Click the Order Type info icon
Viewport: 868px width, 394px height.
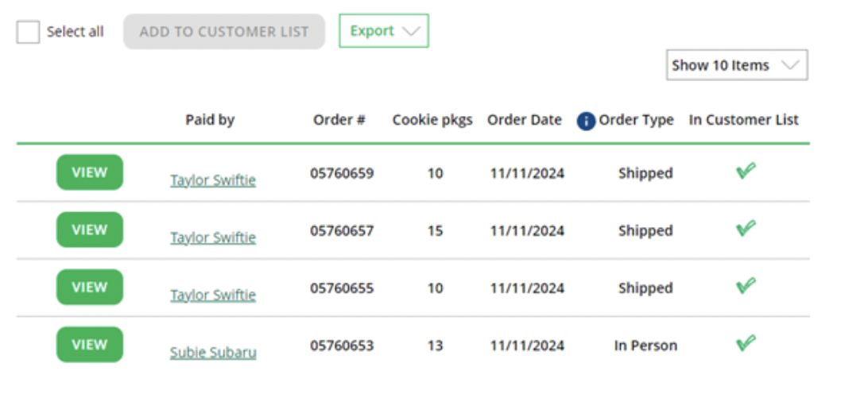[x=586, y=121]
